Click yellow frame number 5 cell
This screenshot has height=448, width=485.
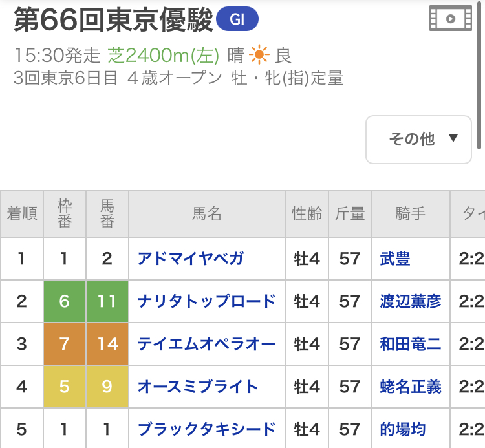point(64,387)
